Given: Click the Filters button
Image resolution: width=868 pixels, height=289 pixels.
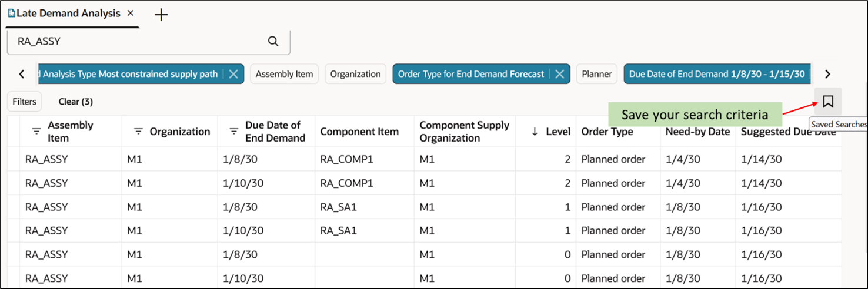Looking at the screenshot, I should tap(24, 102).
